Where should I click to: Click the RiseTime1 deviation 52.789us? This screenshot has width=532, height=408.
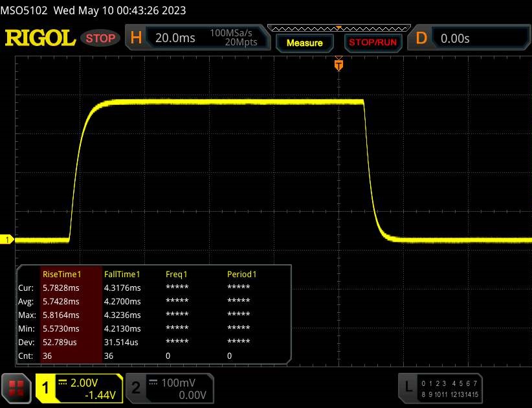(60, 342)
